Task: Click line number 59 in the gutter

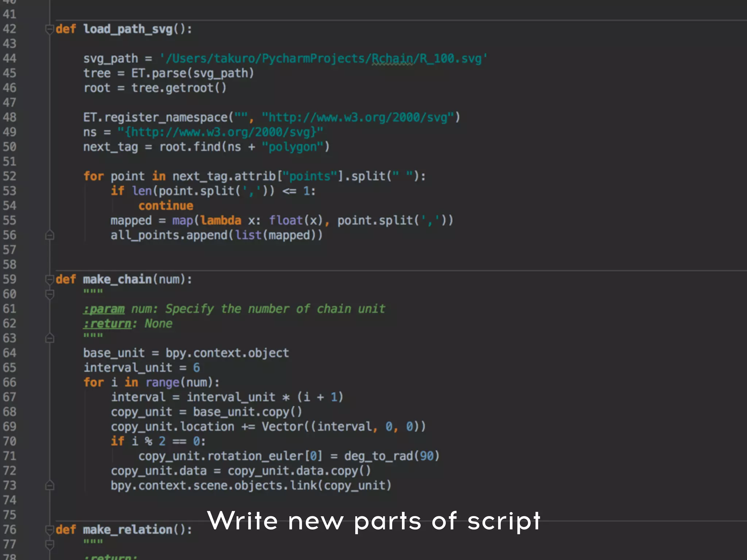Action: pos(9,279)
